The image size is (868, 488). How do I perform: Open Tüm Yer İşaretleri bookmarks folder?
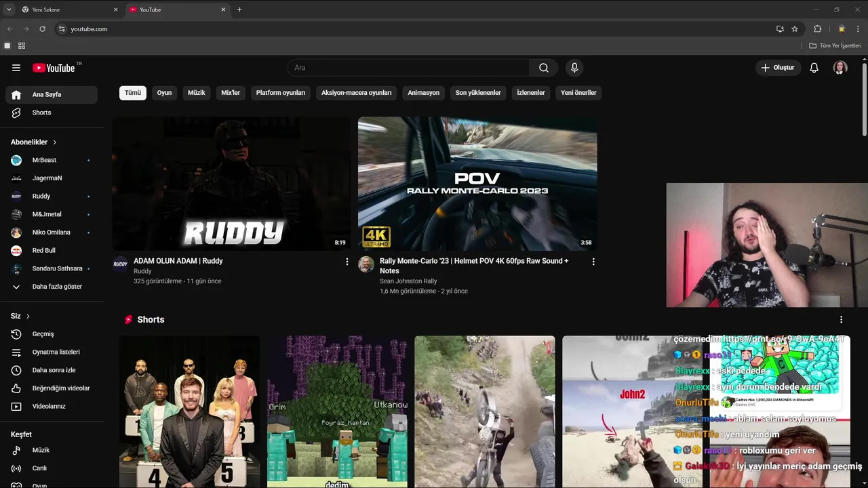click(x=835, y=45)
